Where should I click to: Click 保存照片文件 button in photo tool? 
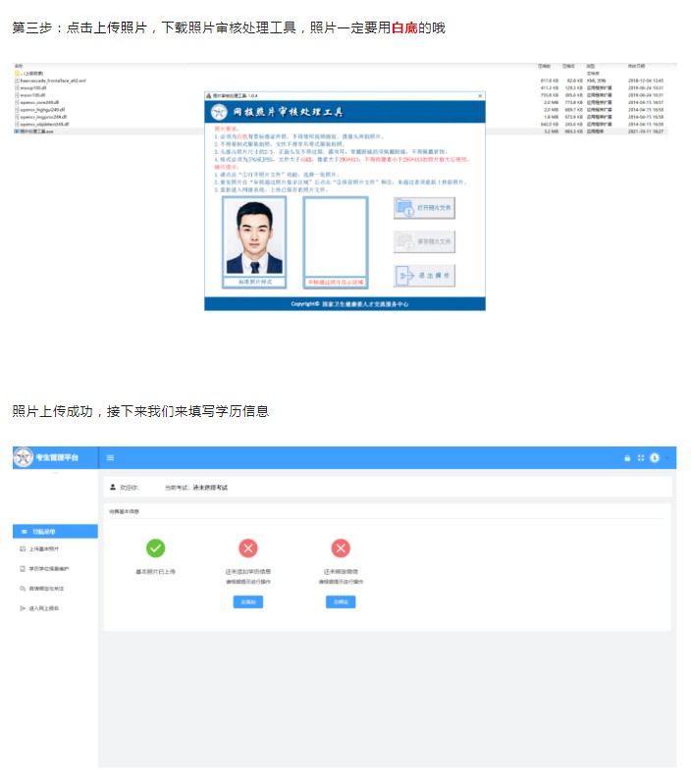[x=424, y=241]
